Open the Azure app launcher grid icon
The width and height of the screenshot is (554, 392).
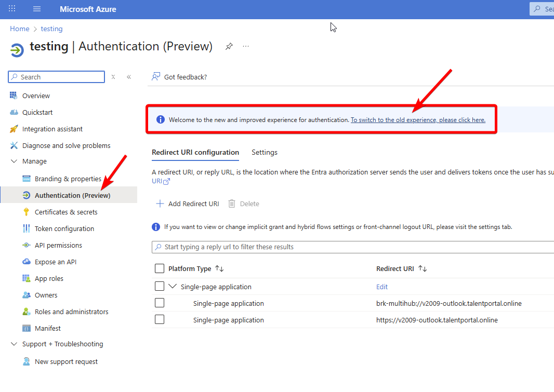[x=12, y=9]
